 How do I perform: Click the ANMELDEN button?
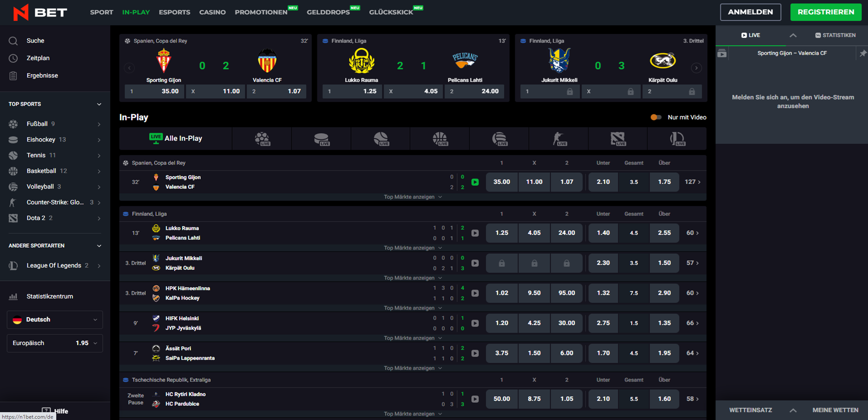coord(751,12)
